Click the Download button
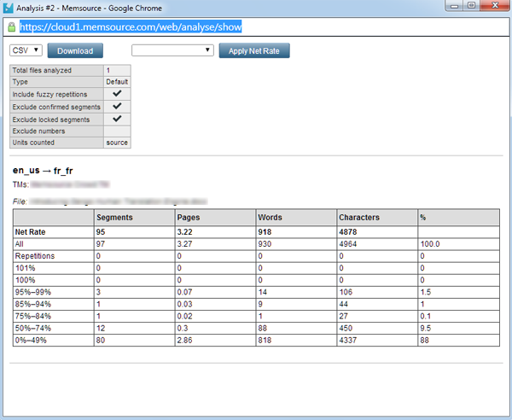This screenshot has height=420, width=512. click(75, 50)
